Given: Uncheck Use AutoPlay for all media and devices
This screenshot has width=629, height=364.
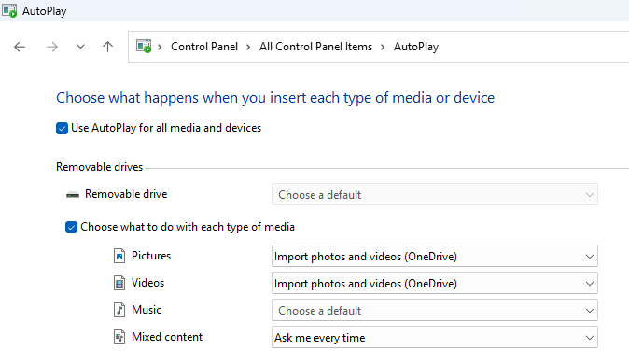Looking at the screenshot, I should pos(62,129).
